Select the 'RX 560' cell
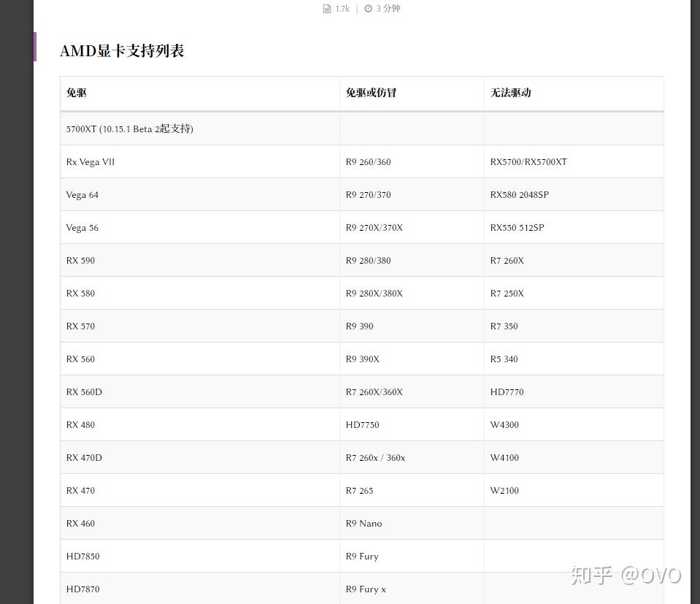This screenshot has width=700, height=604. coord(200,359)
